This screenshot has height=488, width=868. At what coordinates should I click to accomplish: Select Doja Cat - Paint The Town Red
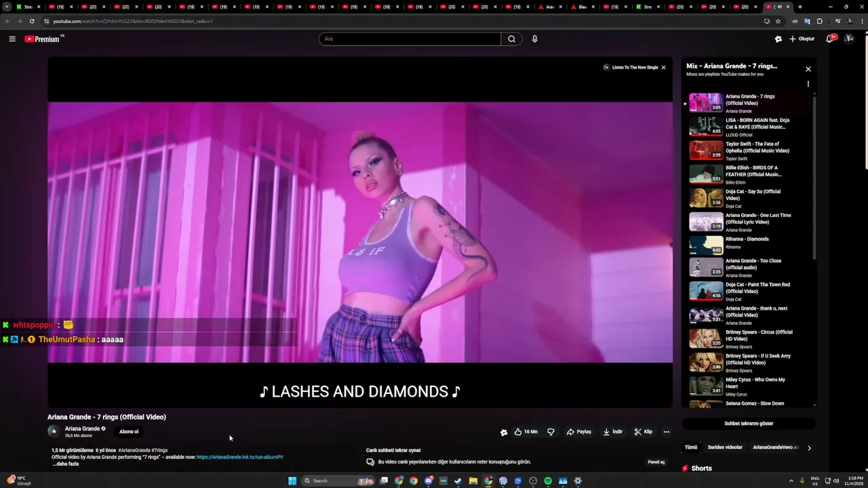747,291
